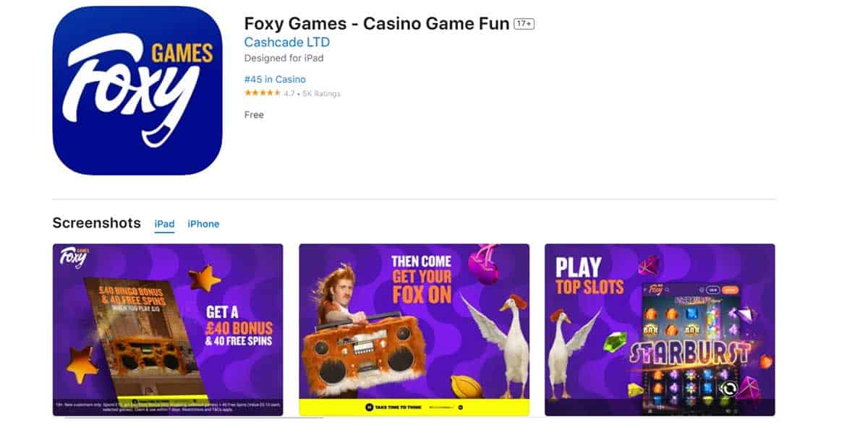Viewport: 868px width, 443px height.
Task: Click the 18 icon on the yellow bar
Action: pos(369,408)
